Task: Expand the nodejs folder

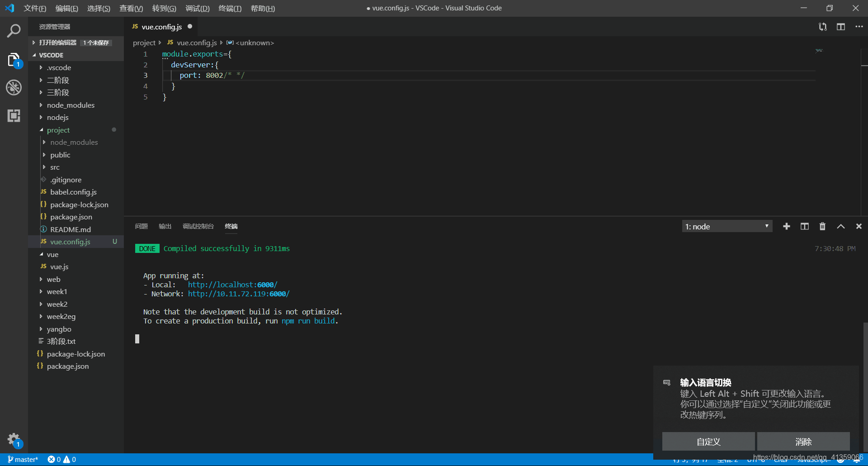Action: 75,117
